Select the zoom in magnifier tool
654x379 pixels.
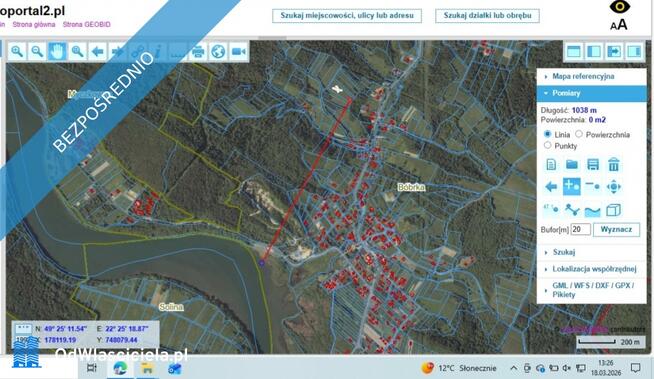pyautogui.click(x=17, y=51)
